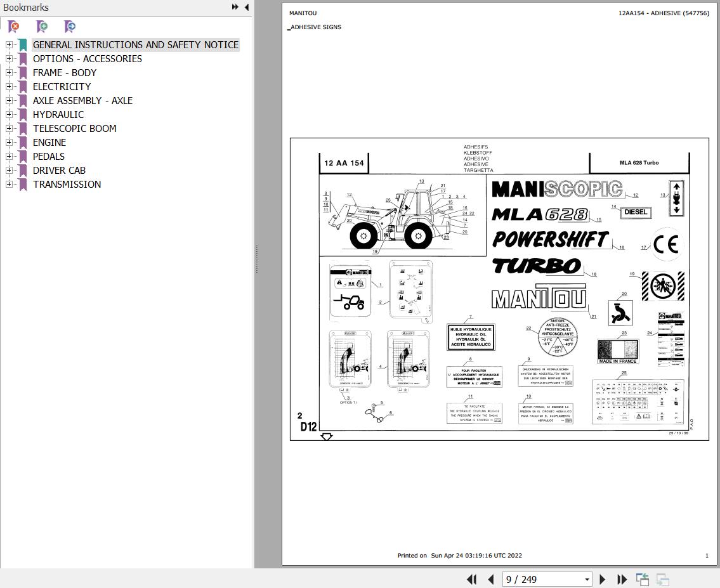Select the TRANSMISSION bookmark
The width and height of the screenshot is (720, 588).
[67, 184]
